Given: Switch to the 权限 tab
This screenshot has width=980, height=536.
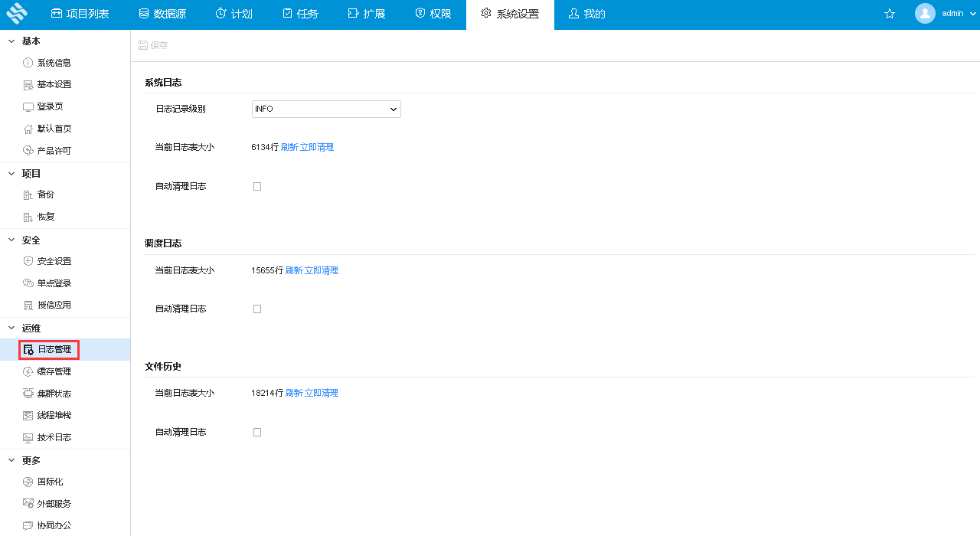Looking at the screenshot, I should 433,13.
